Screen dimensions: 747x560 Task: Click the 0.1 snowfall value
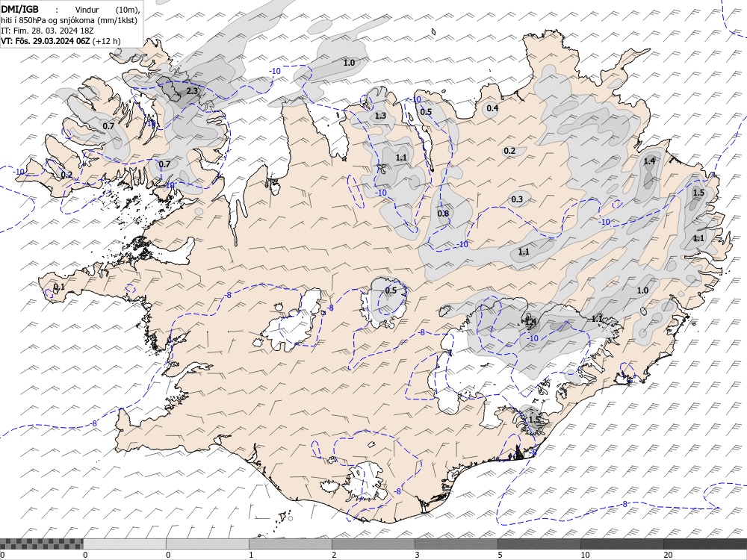(x=59, y=287)
